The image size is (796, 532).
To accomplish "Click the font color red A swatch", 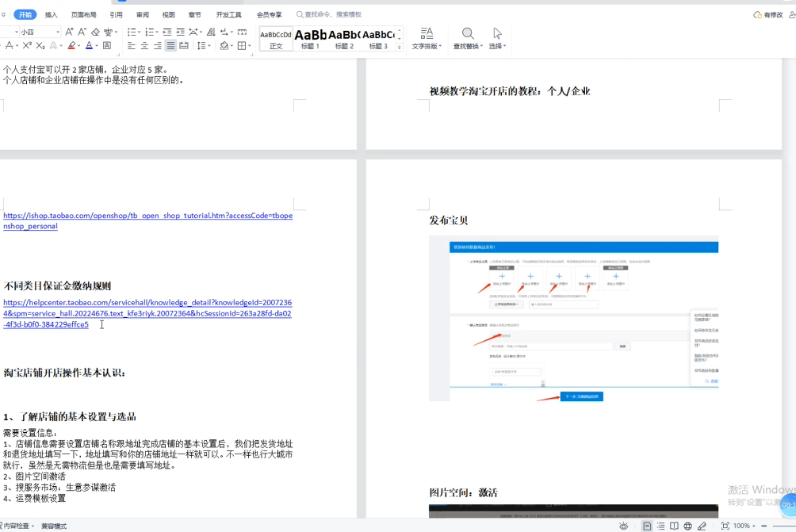I will click(89, 46).
